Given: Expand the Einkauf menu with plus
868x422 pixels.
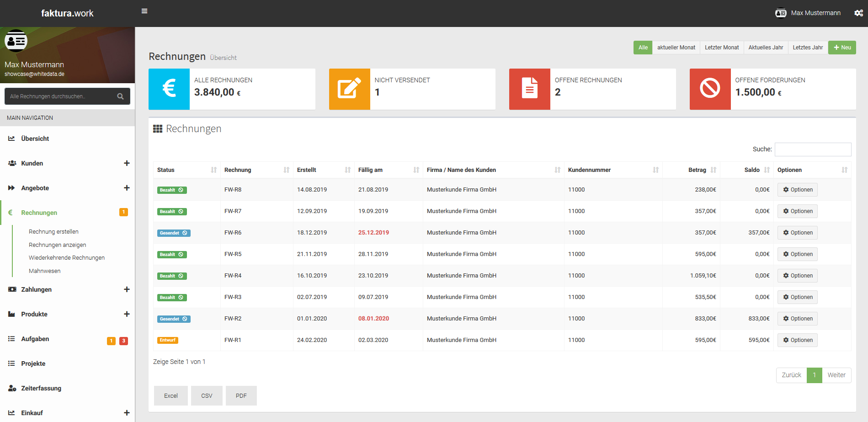Looking at the screenshot, I should pyautogui.click(x=127, y=413).
